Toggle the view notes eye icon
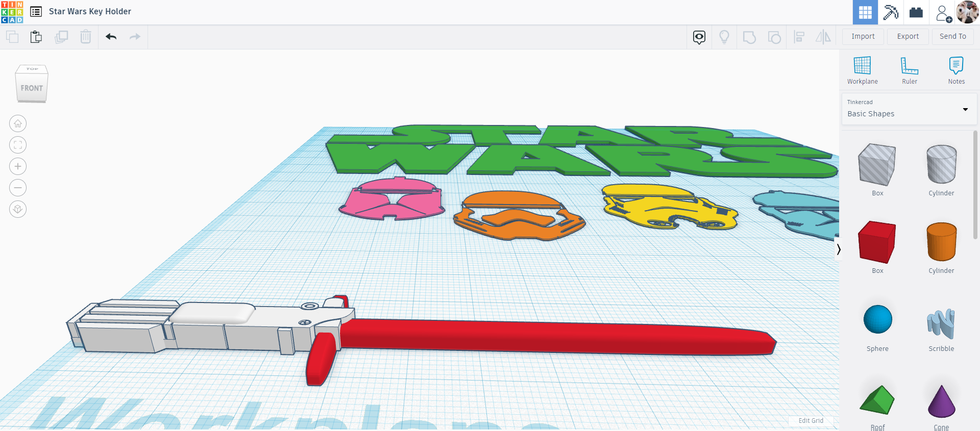 [x=699, y=37]
